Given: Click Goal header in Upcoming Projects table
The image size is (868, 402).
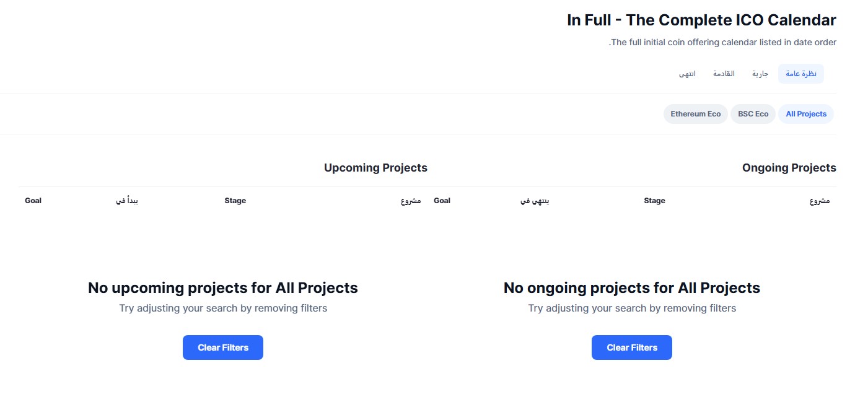Looking at the screenshot, I should pos(33,201).
